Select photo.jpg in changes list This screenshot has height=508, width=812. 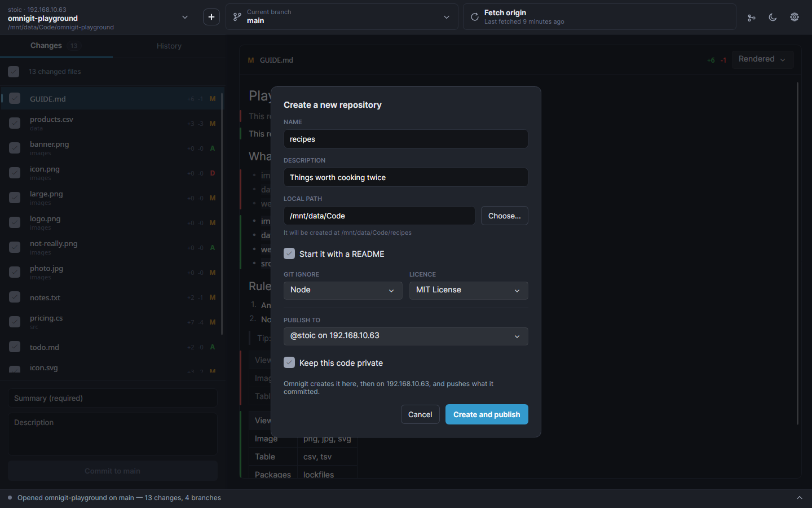[x=113, y=272]
